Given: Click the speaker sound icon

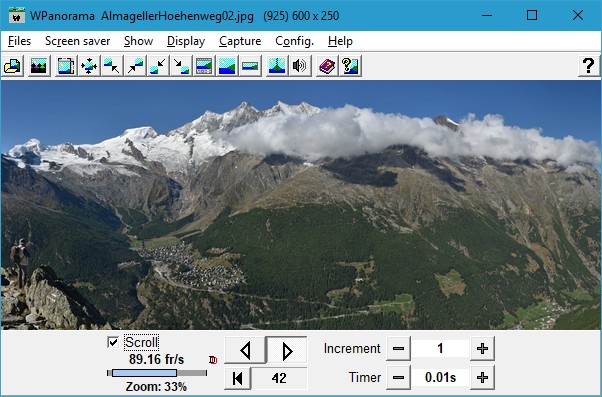Looking at the screenshot, I should coord(300,66).
